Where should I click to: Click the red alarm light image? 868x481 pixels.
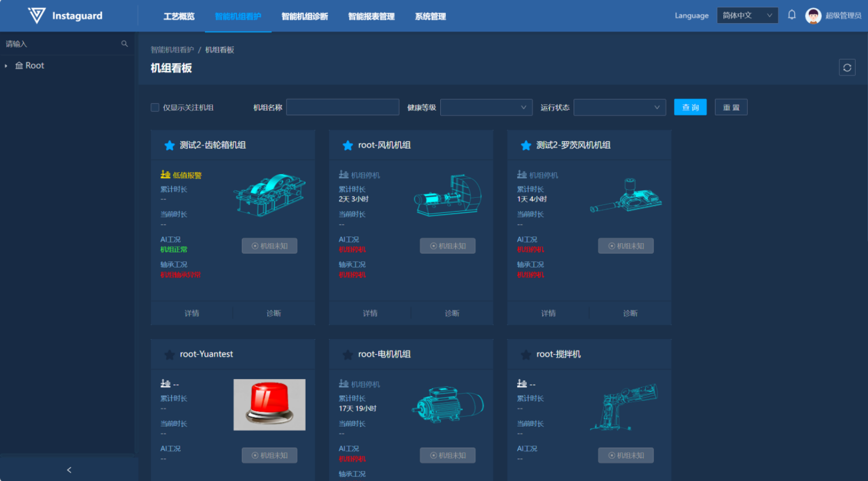point(270,405)
